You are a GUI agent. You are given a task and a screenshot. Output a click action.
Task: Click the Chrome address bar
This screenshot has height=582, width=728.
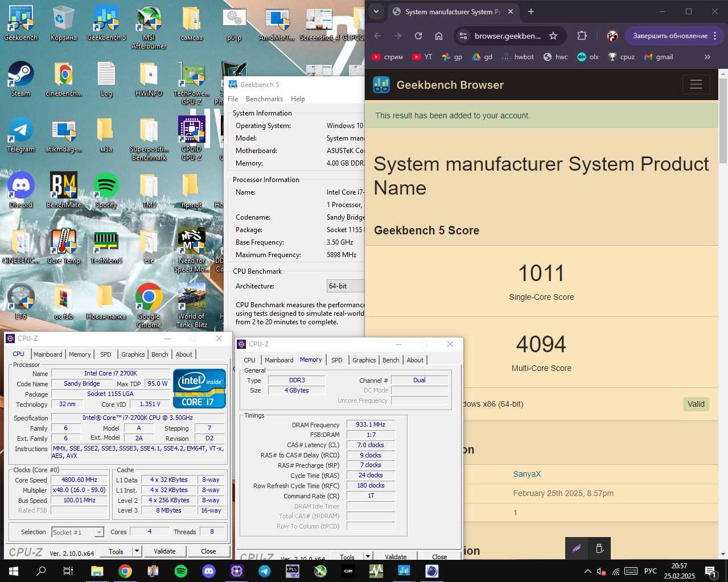tap(508, 36)
